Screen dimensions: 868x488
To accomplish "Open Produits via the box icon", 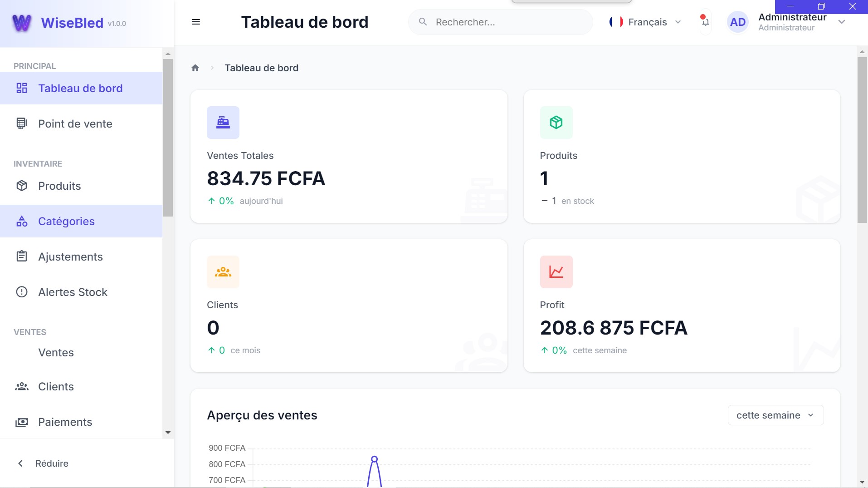I will [21, 186].
